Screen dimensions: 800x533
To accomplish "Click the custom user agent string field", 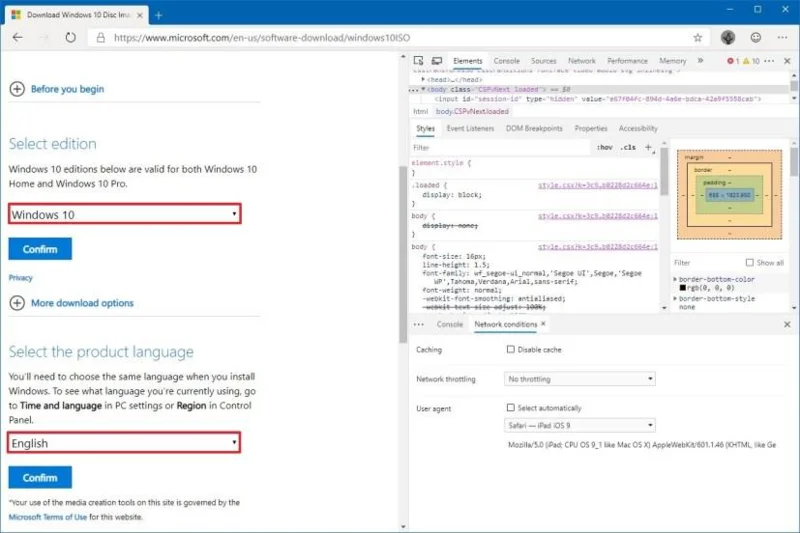I will 642,445.
